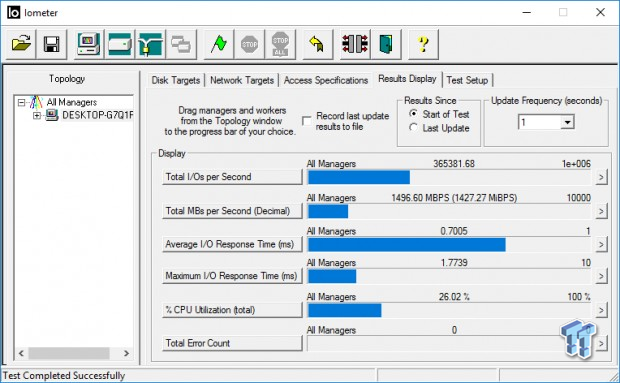Click Total MBs per Second progress bar
Image resolution: width=620 pixels, height=383 pixels.
(x=449, y=211)
